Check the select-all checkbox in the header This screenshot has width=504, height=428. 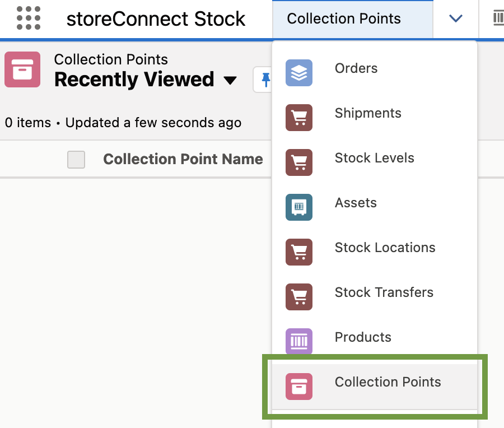coord(76,160)
